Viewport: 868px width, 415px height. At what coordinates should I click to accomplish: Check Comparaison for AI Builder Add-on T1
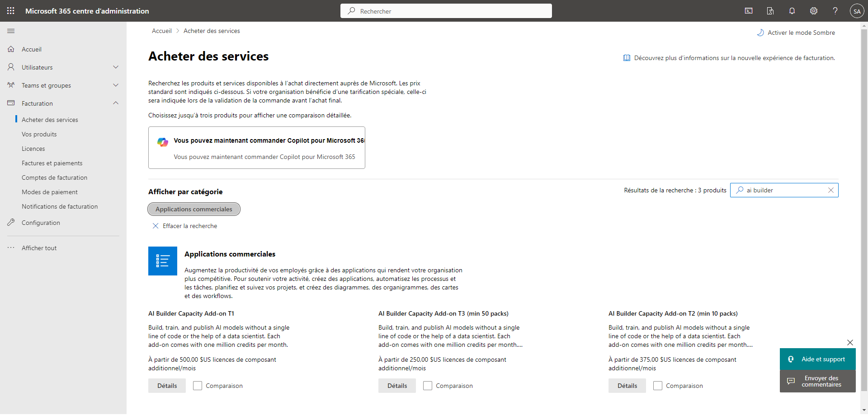[198, 386]
